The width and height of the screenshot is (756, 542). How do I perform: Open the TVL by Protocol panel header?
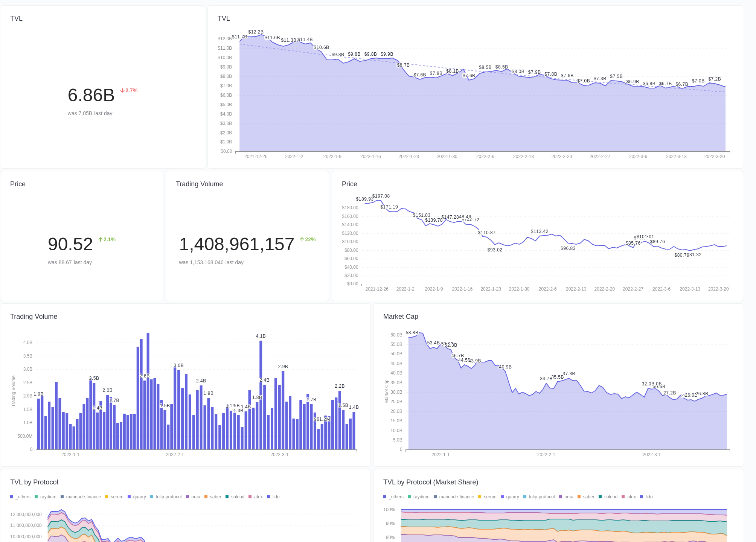pos(34,482)
